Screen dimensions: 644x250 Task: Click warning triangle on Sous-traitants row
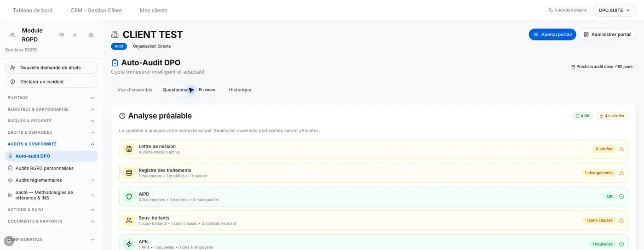point(621,221)
